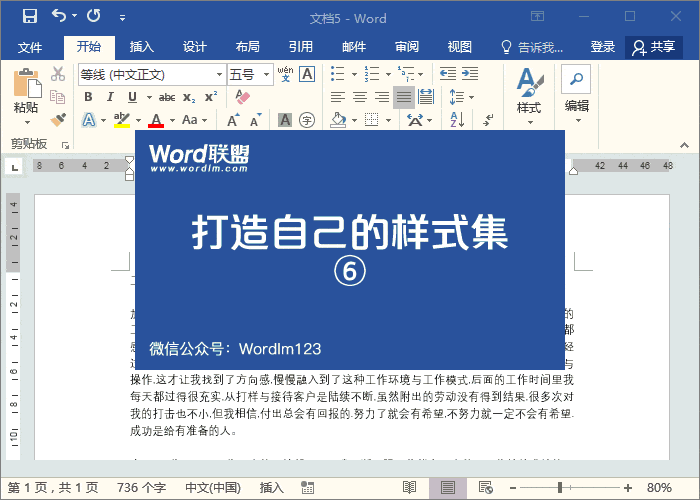This screenshot has width=700, height=500.
Task: Apply numbered list icon
Action: [x=371, y=74]
